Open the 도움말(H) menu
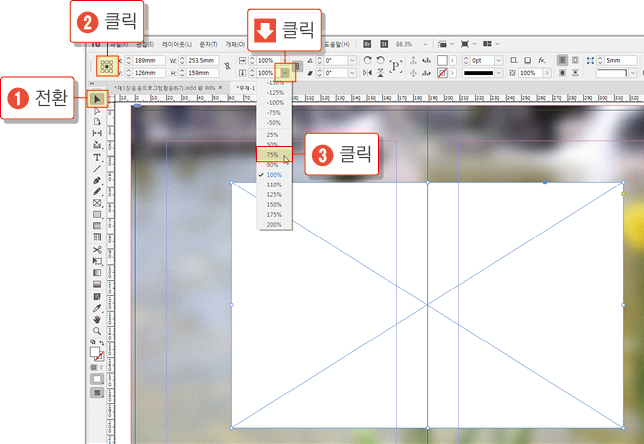The width and height of the screenshot is (644, 444). pyautogui.click(x=337, y=44)
